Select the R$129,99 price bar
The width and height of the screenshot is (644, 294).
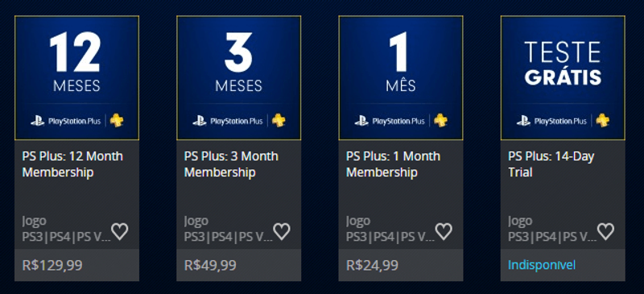pyautogui.click(x=76, y=265)
